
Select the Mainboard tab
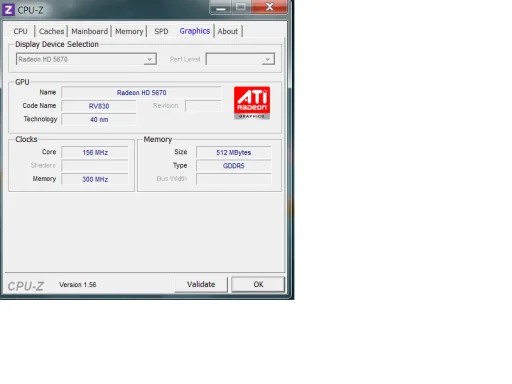click(x=90, y=31)
